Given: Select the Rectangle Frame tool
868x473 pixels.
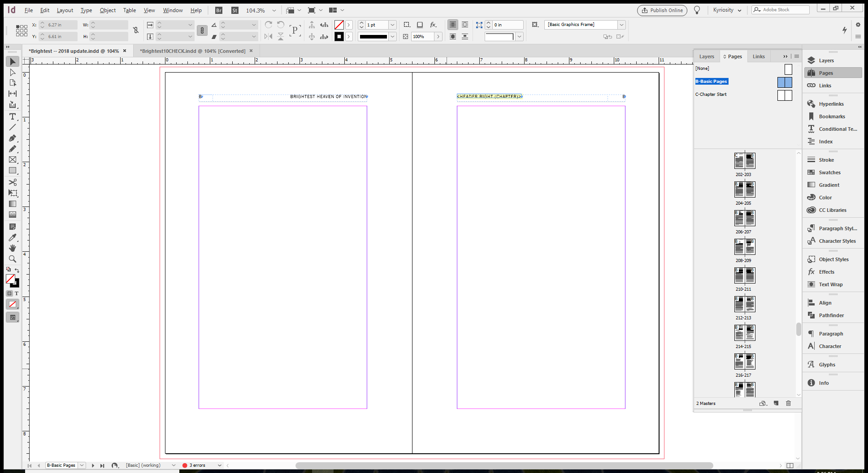Looking at the screenshot, I should (13, 159).
